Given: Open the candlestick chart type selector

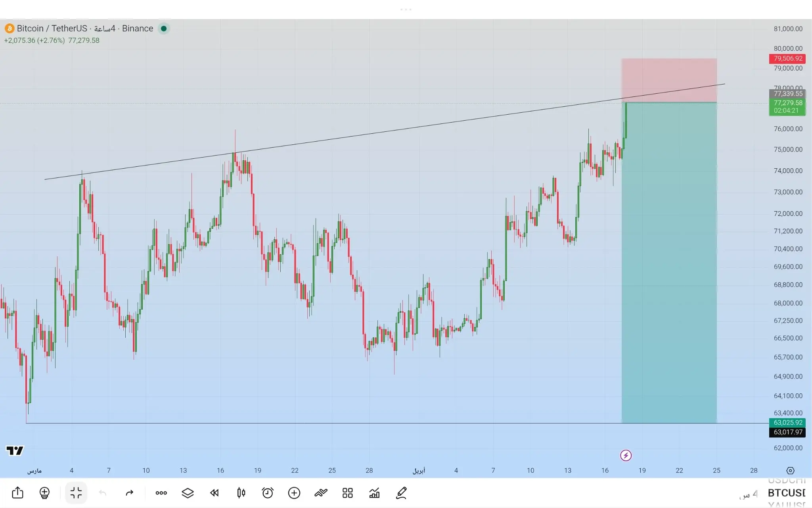Looking at the screenshot, I should coord(241,493).
